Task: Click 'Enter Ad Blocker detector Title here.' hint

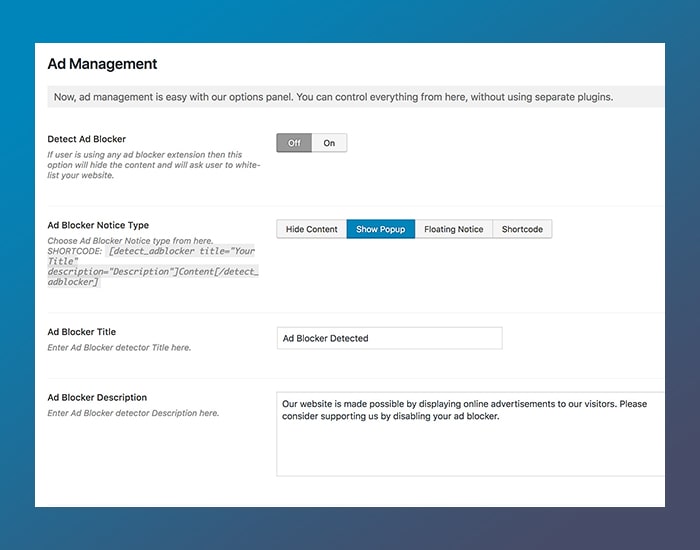Action: [x=119, y=347]
